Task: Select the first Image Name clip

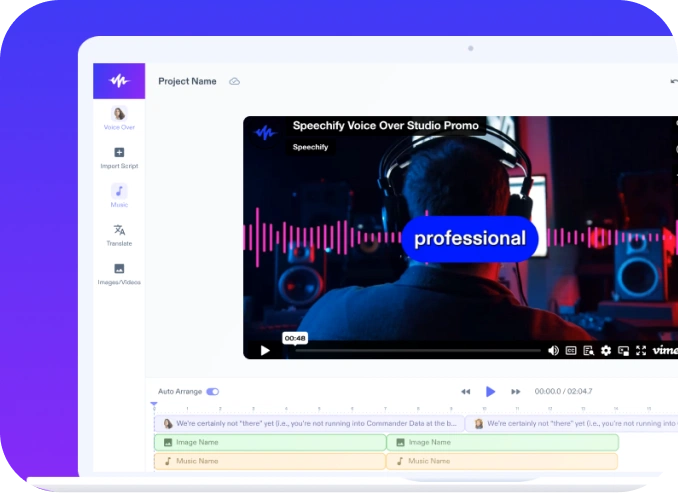Action: point(270,442)
